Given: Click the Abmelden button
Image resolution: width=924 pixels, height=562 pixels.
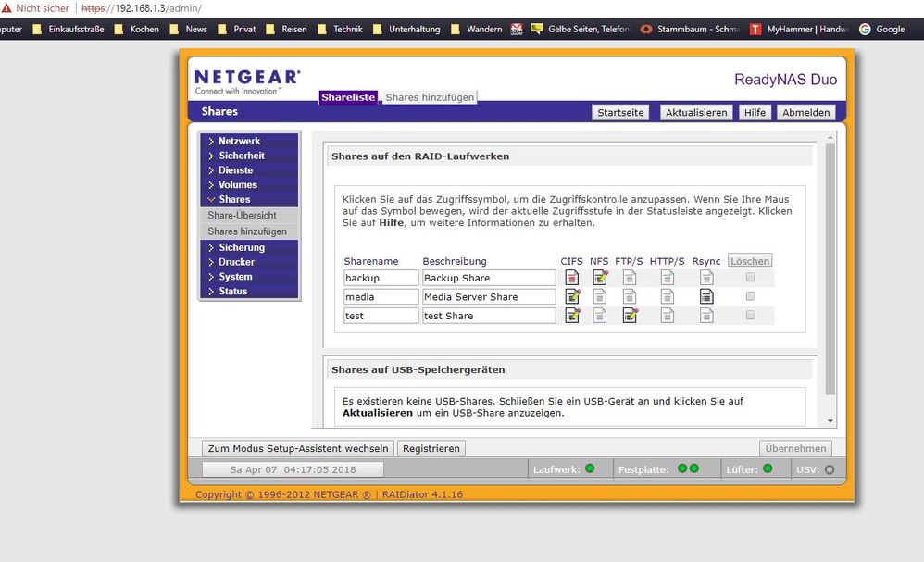Looking at the screenshot, I should tap(805, 113).
